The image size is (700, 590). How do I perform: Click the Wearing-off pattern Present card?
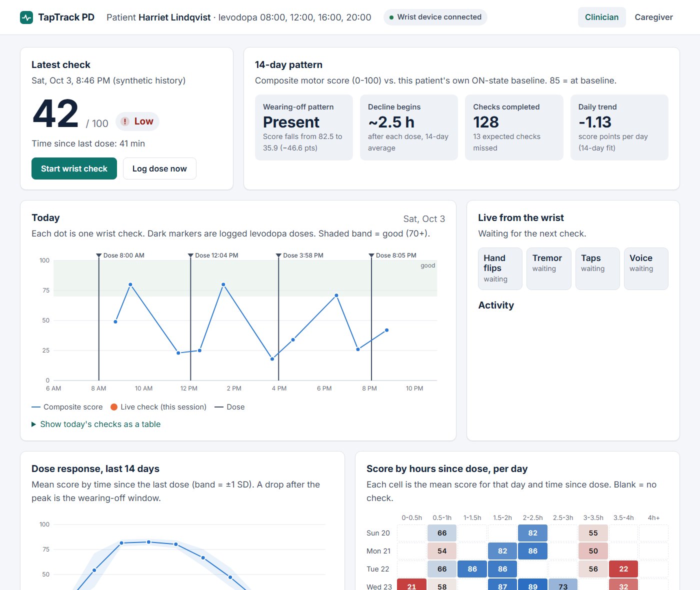click(x=304, y=127)
